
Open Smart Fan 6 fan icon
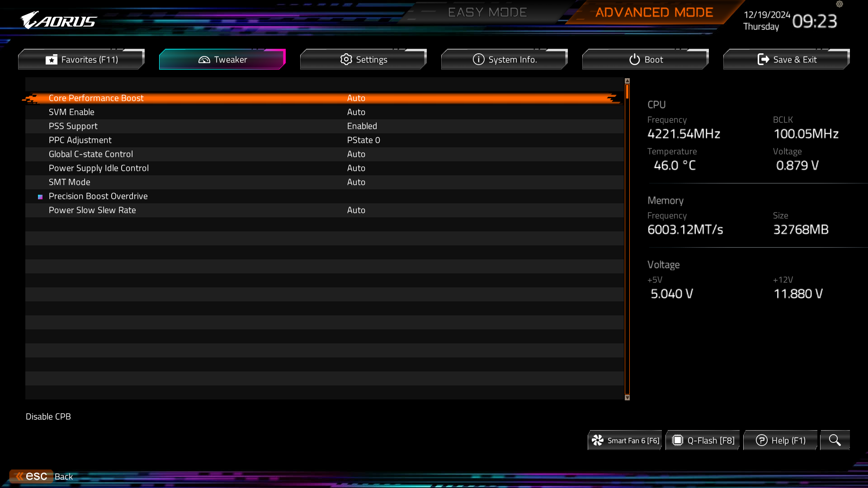point(598,440)
